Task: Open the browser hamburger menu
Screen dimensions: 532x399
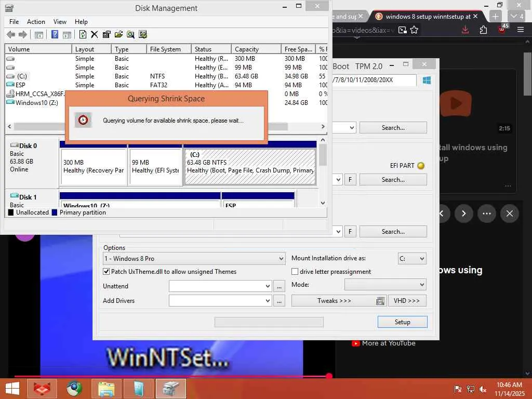Action: tap(521, 30)
